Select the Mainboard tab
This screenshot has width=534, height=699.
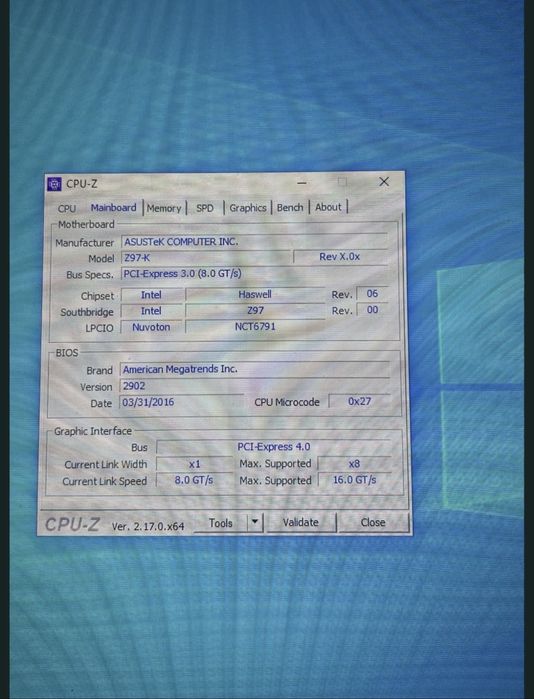pyautogui.click(x=113, y=208)
